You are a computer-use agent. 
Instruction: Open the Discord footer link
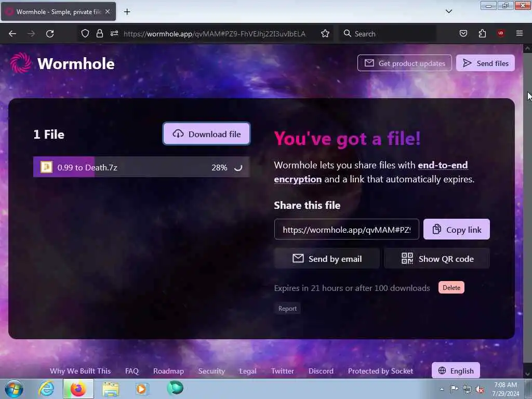[x=321, y=371]
